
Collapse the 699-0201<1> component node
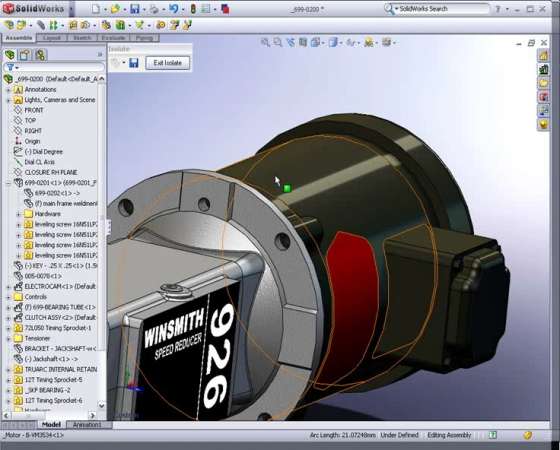point(8,183)
